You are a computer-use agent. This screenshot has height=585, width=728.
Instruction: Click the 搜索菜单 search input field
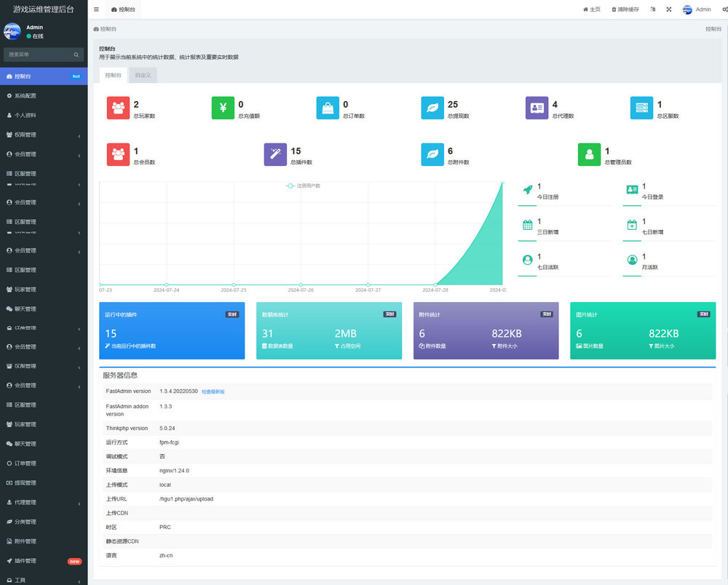pyautogui.click(x=39, y=55)
